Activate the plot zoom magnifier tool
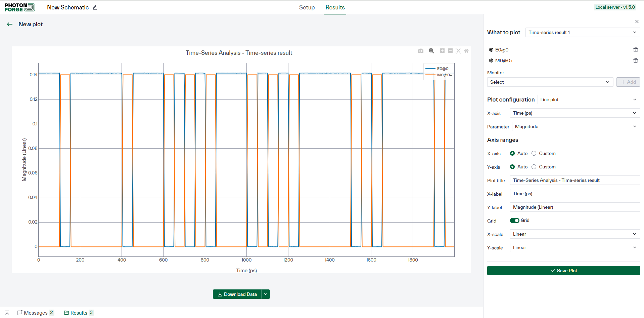This screenshot has height=318, width=644. point(431,51)
